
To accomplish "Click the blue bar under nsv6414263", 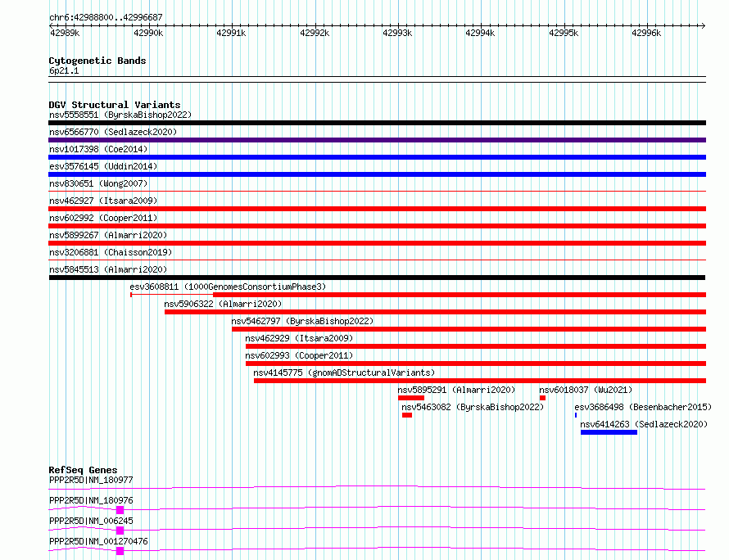I will click(x=609, y=432).
